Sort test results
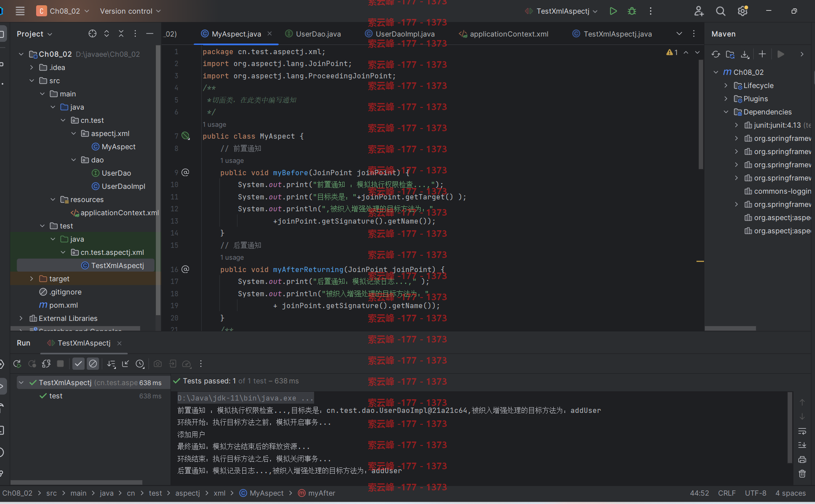This screenshot has width=815, height=504. point(111,364)
